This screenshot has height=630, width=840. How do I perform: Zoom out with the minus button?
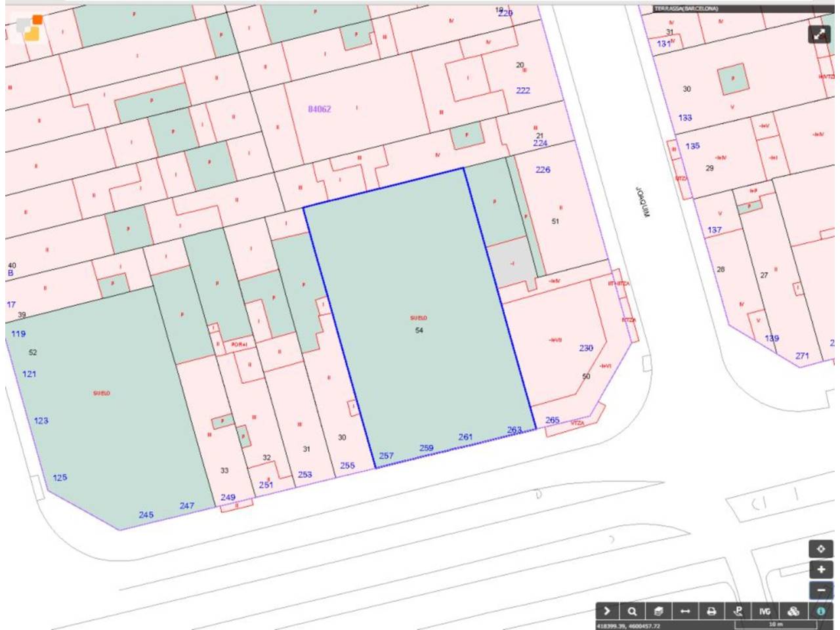820,591
